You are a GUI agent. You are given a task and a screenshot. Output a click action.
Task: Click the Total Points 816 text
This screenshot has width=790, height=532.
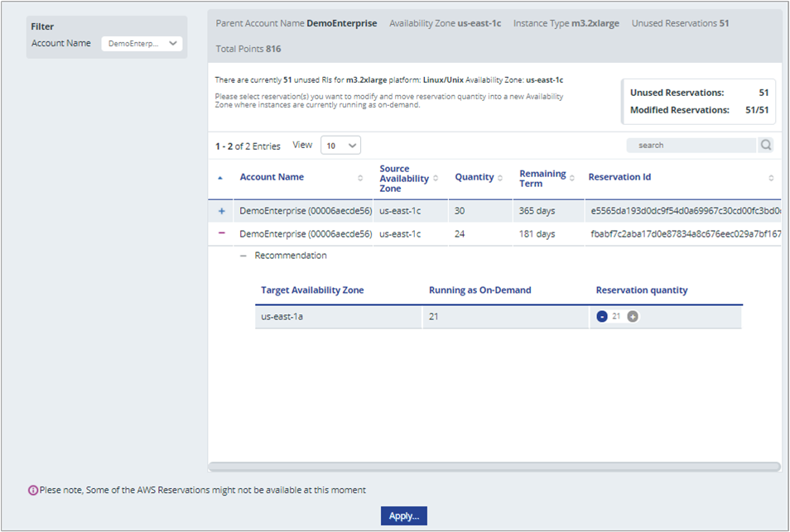point(248,49)
